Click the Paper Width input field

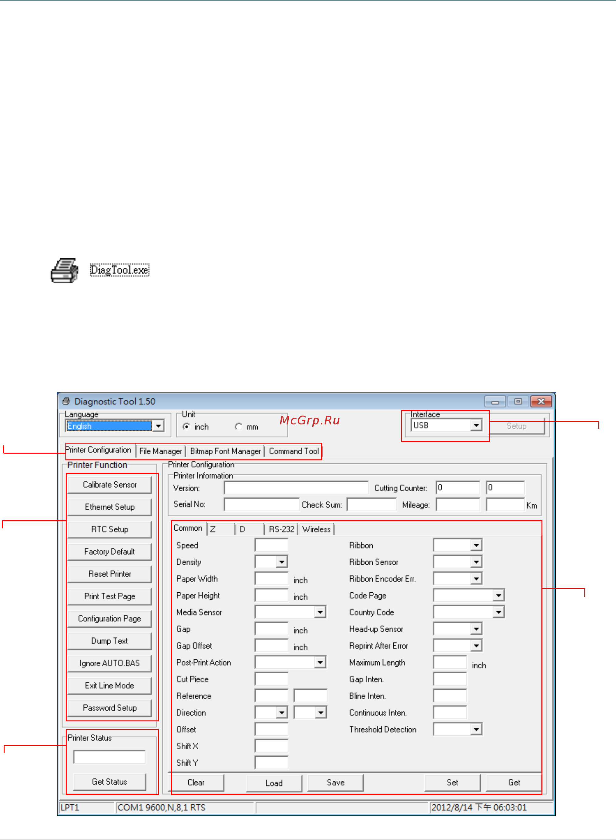click(271, 578)
